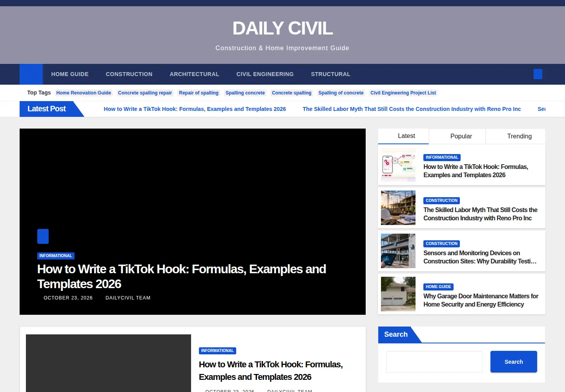The image size is (565, 392).
Task: Open the TikTok Hook thumbnail in the sidebar
Action: (x=398, y=165)
